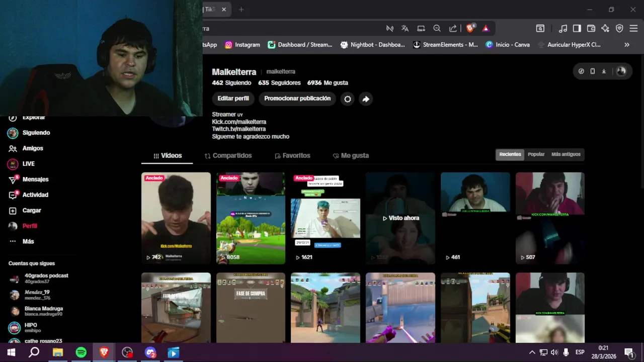Click 462 Siguiendo count
Viewport: 644px width, 362px height.
pos(231,83)
